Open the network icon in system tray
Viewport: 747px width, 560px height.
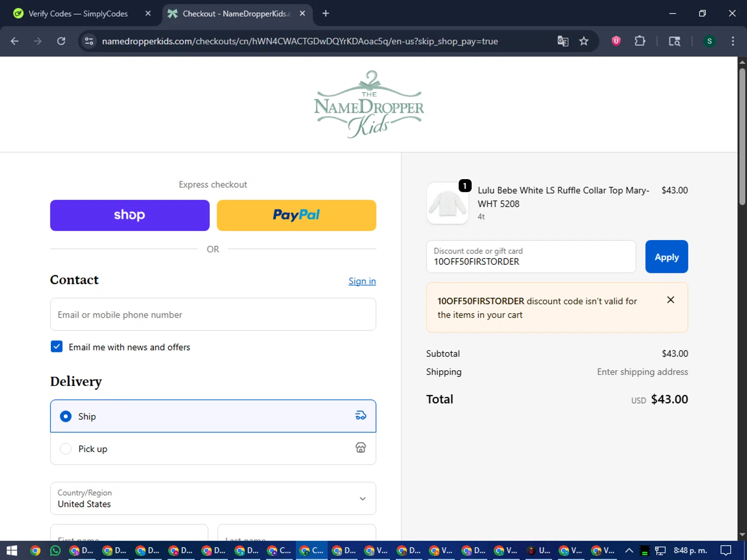click(x=660, y=551)
